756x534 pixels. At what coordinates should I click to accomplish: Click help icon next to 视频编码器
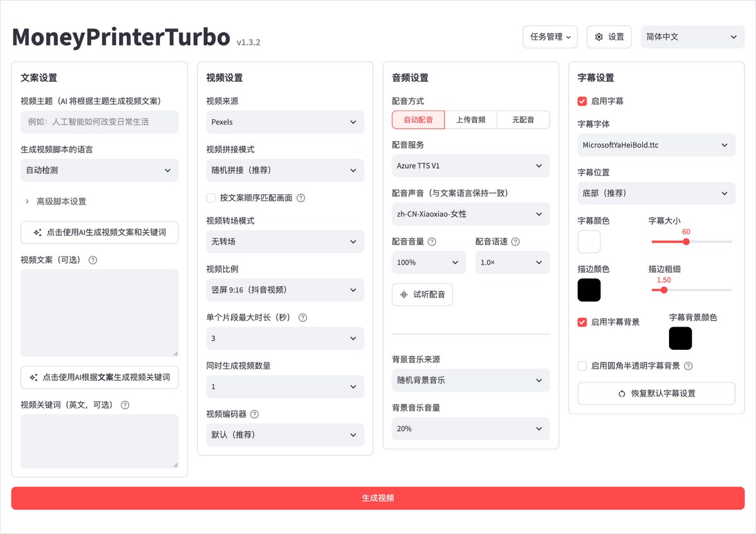click(255, 414)
